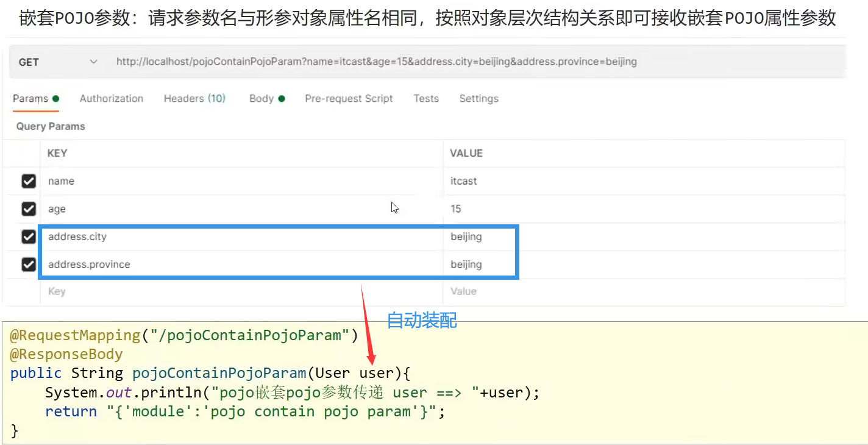Open the Pre-request Script tab
Screen dimensions: 868x445
(349, 99)
